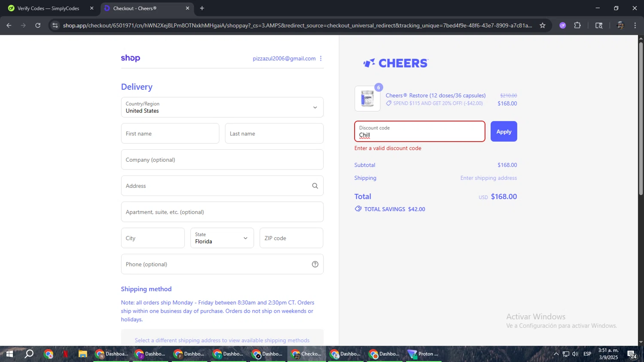Click the Subtotal $168.00 amount
The height and width of the screenshot is (362, 644).
[507, 165]
